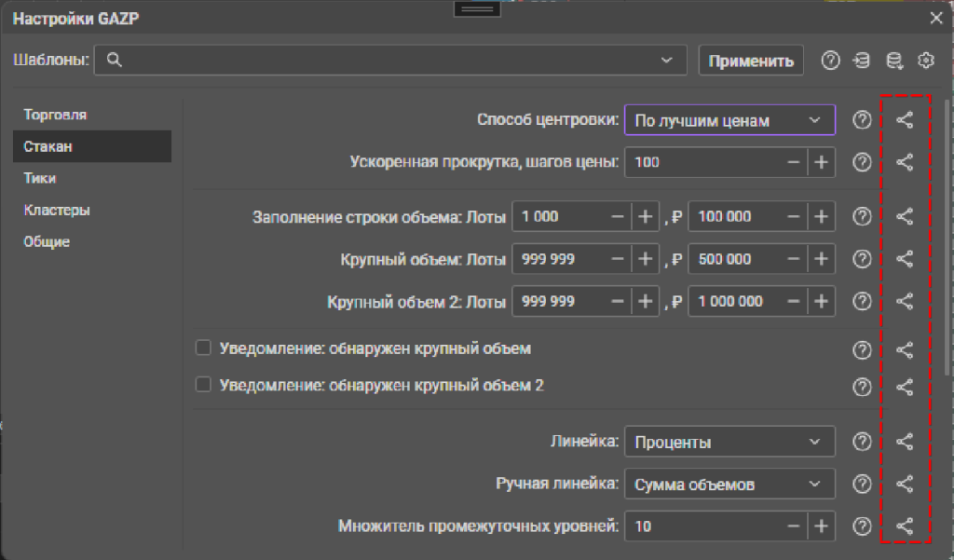This screenshot has height=560, width=954.
Task: Open help for Уведомление крупный объем 2
Action: [x=862, y=387]
